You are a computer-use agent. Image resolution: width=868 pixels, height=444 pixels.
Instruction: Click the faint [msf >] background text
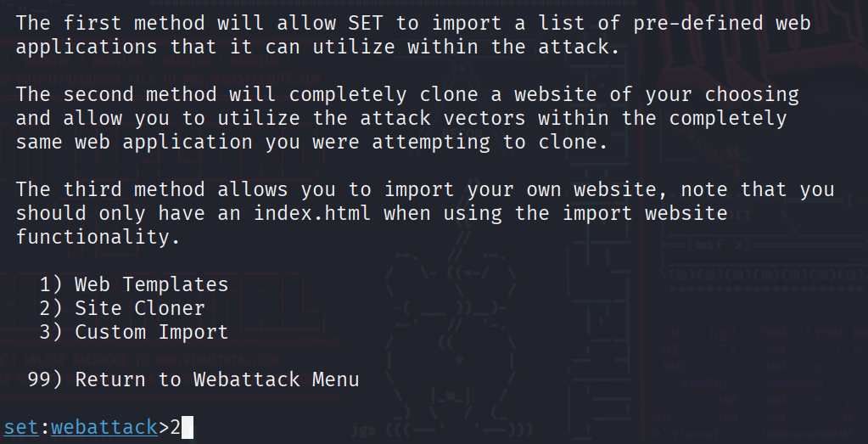pyautogui.click(x=719, y=244)
